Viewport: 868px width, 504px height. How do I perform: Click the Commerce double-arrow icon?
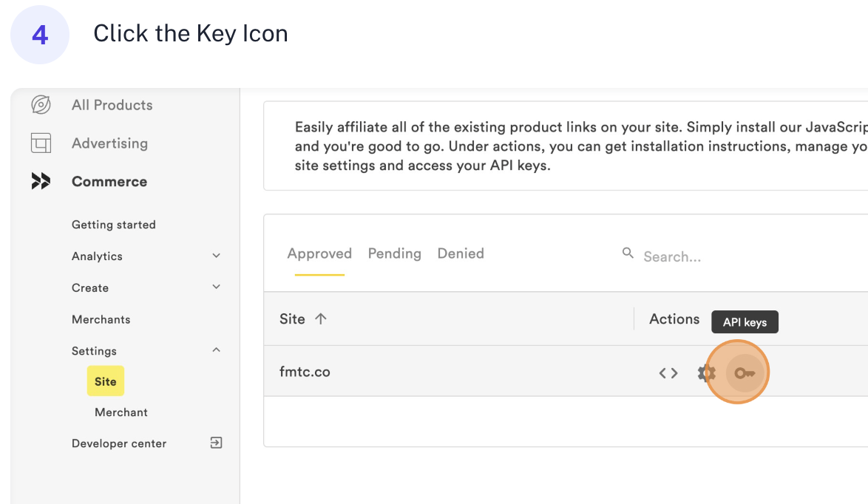pos(41,182)
